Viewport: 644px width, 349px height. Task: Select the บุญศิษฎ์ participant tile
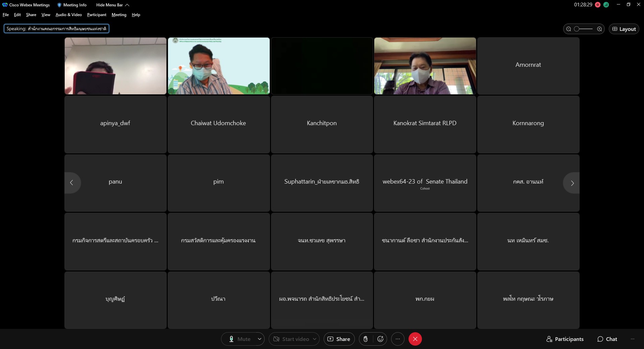(x=115, y=300)
